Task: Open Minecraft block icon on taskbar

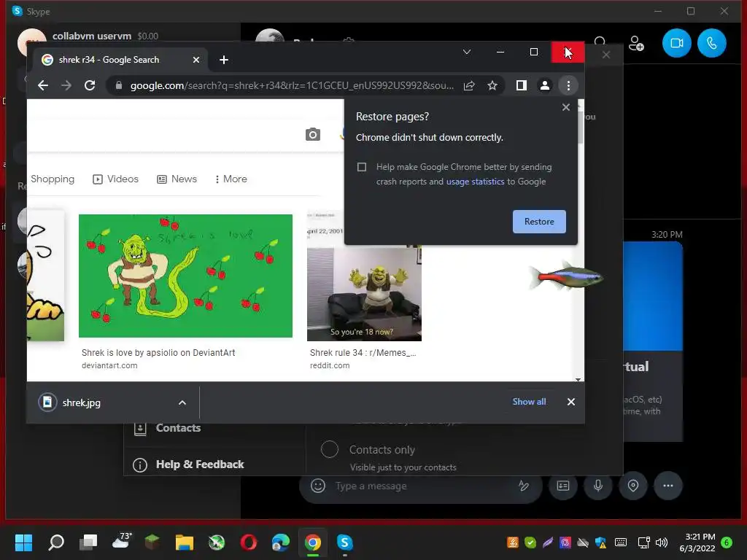Action: [152, 542]
